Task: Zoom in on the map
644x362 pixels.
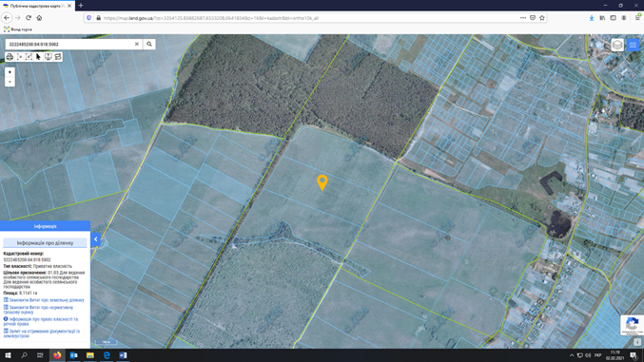Action: [x=10, y=72]
